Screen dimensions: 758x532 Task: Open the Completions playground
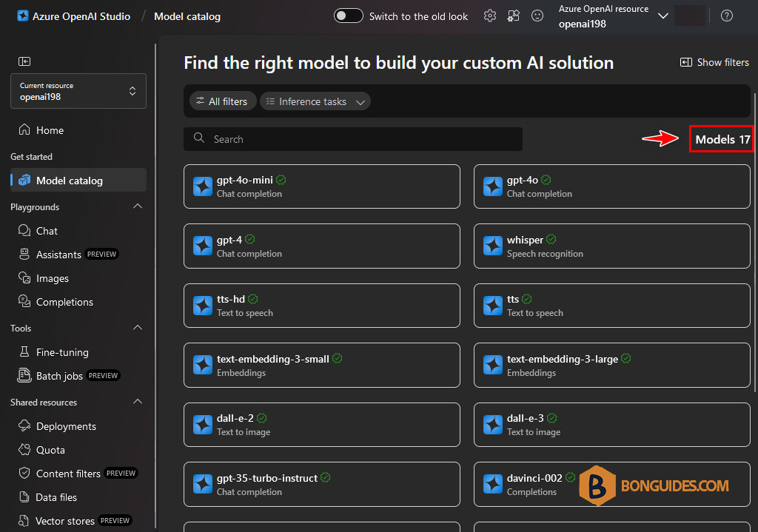(78, 302)
